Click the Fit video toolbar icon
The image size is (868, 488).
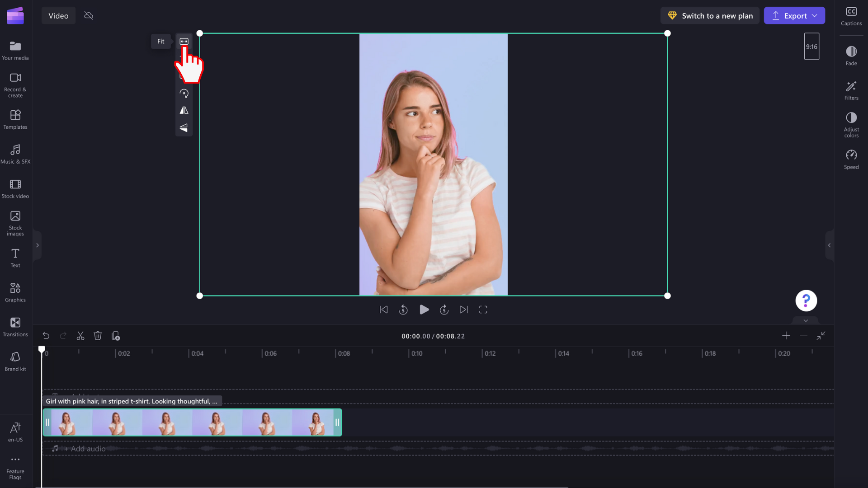pos(184,41)
